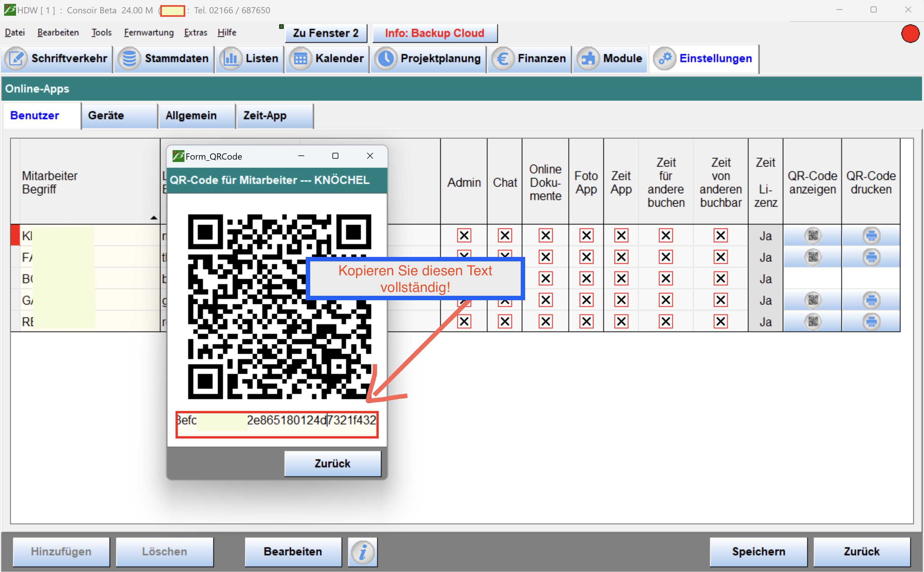Open the Bearbeiten menu
924x572 pixels.
point(58,33)
